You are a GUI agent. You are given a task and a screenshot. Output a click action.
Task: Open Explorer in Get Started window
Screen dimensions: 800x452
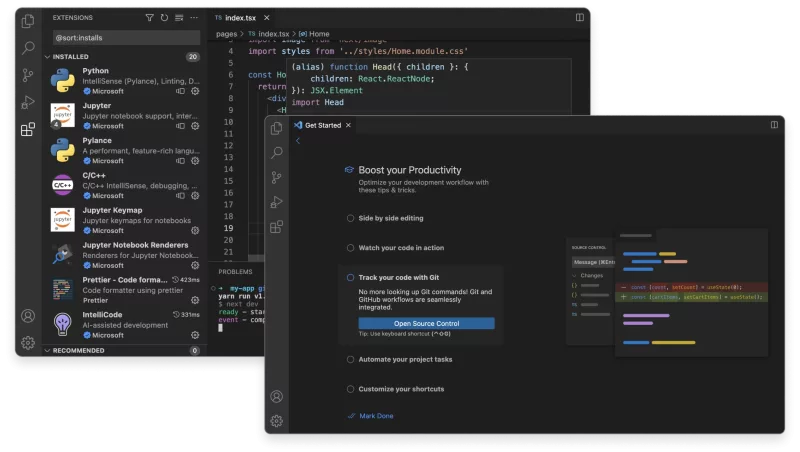pos(277,128)
